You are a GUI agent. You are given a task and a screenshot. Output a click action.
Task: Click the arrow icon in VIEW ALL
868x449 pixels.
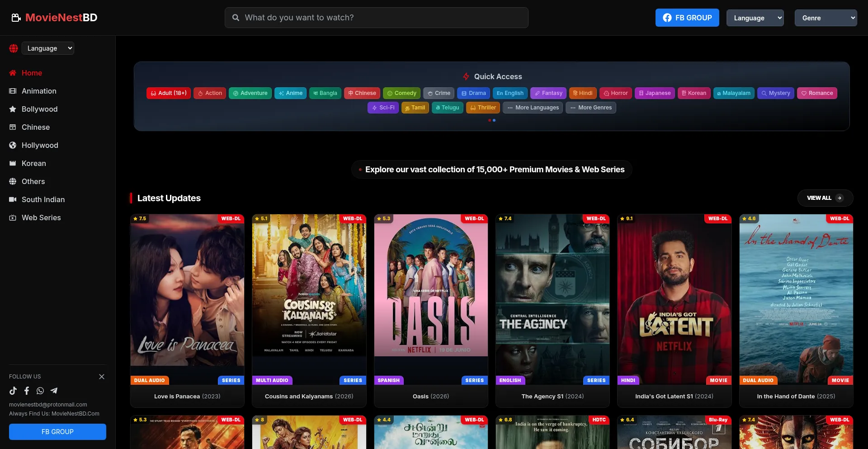tap(840, 198)
